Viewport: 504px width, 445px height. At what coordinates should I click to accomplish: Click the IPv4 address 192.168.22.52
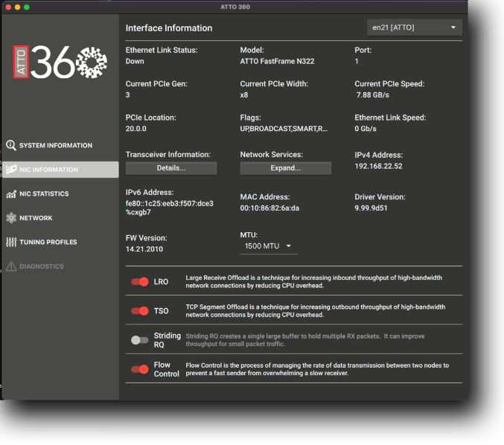click(378, 166)
